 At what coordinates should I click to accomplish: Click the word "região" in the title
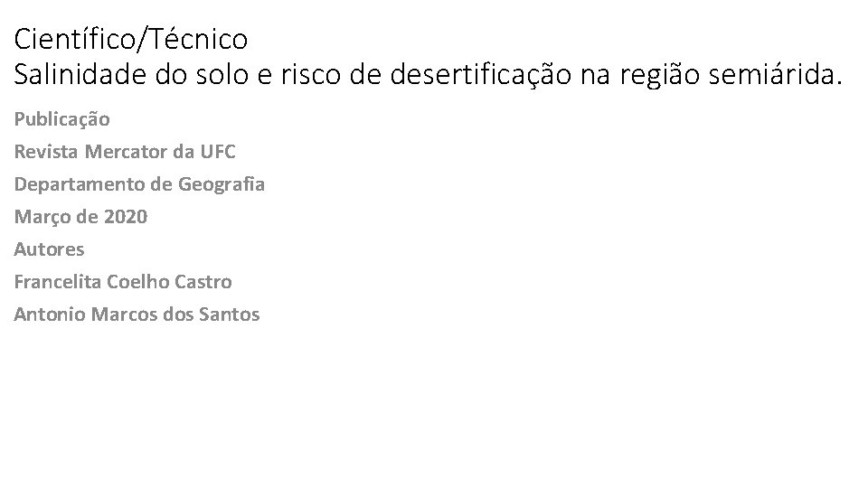click(x=659, y=75)
